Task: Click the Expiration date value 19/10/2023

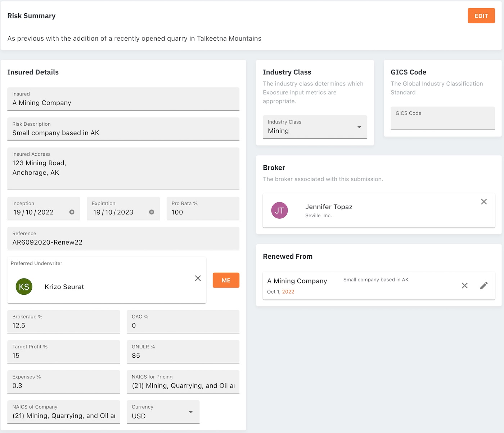Action: (113, 212)
